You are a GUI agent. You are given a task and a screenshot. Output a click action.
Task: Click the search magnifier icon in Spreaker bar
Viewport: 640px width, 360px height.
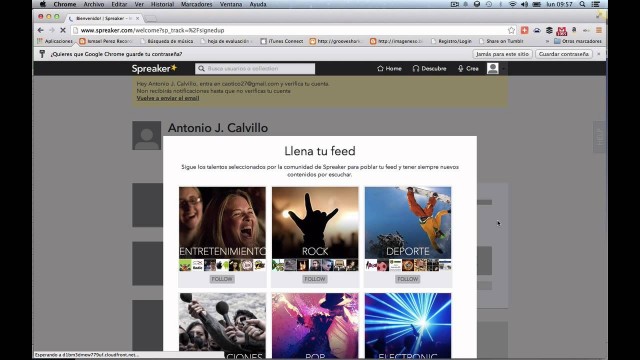(x=201, y=69)
